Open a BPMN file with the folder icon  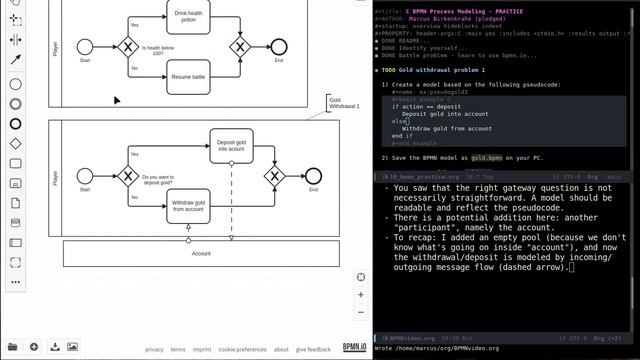(x=13, y=347)
